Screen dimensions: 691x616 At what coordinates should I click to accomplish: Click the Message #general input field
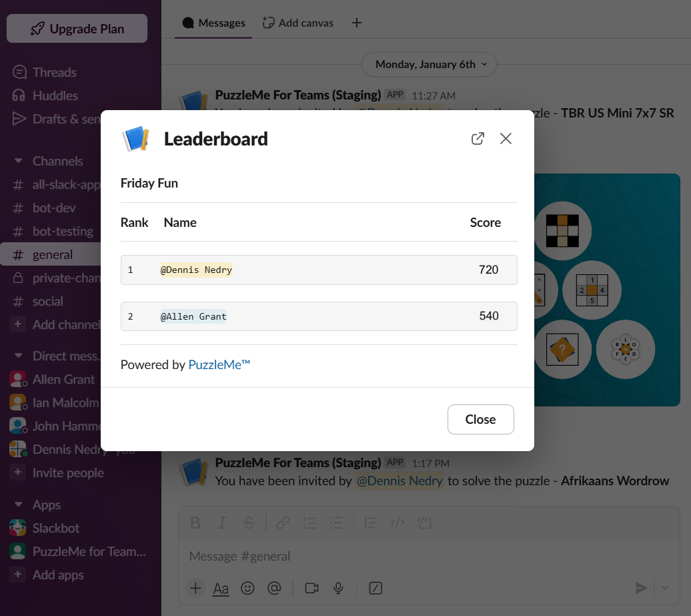428,556
